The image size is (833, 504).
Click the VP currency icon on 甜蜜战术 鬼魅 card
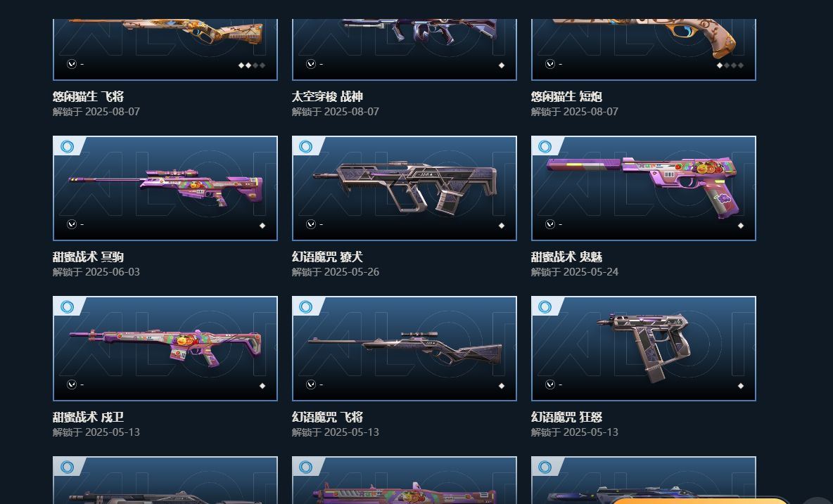pyautogui.click(x=550, y=224)
